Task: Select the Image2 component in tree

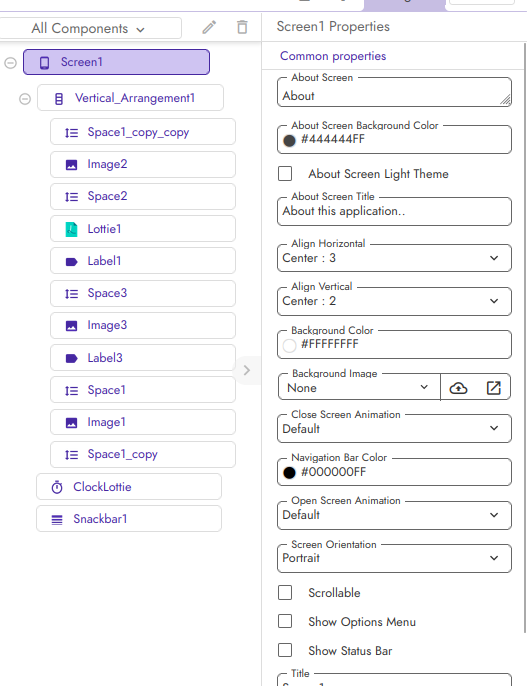Action: [x=143, y=164]
